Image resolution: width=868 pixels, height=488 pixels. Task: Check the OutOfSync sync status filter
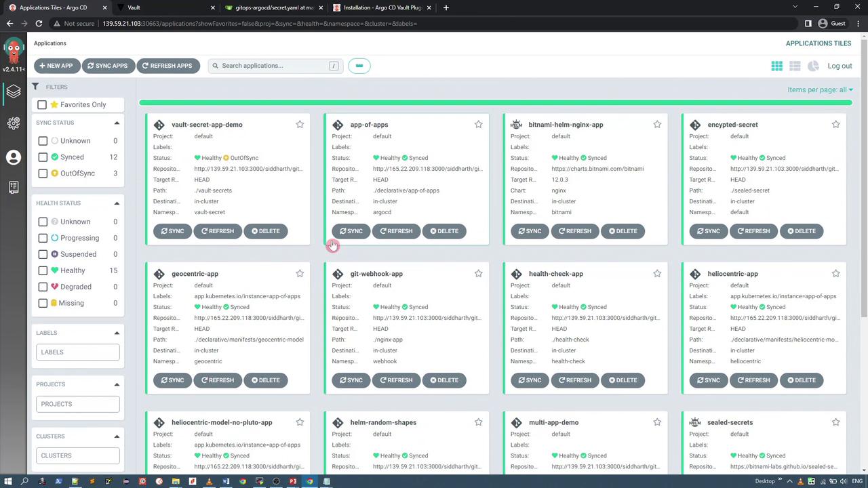(x=43, y=174)
